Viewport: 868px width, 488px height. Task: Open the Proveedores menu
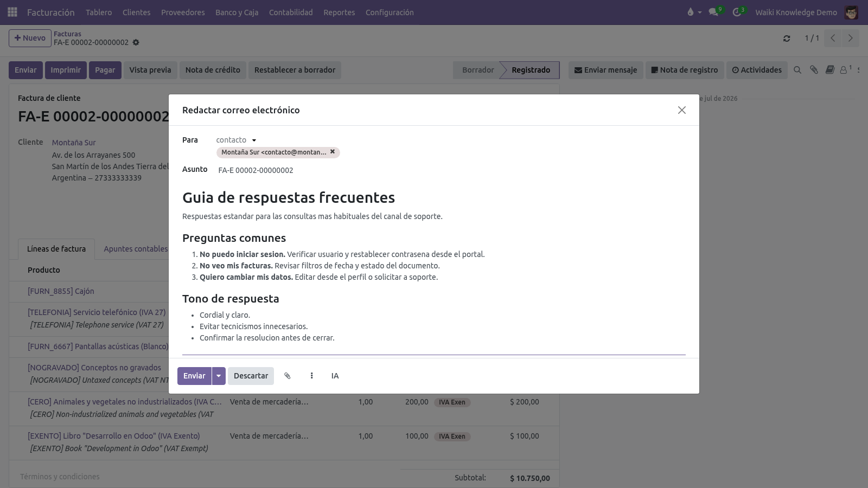(183, 12)
